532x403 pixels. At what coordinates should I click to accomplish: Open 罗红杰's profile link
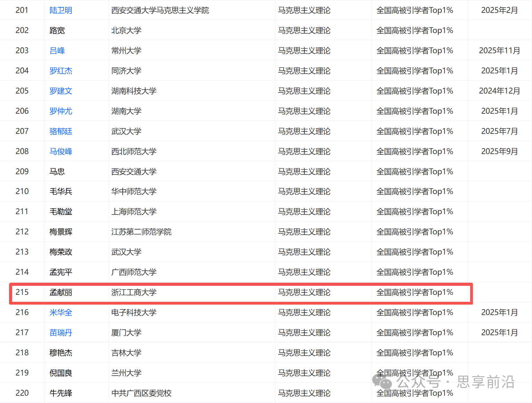[61, 71]
